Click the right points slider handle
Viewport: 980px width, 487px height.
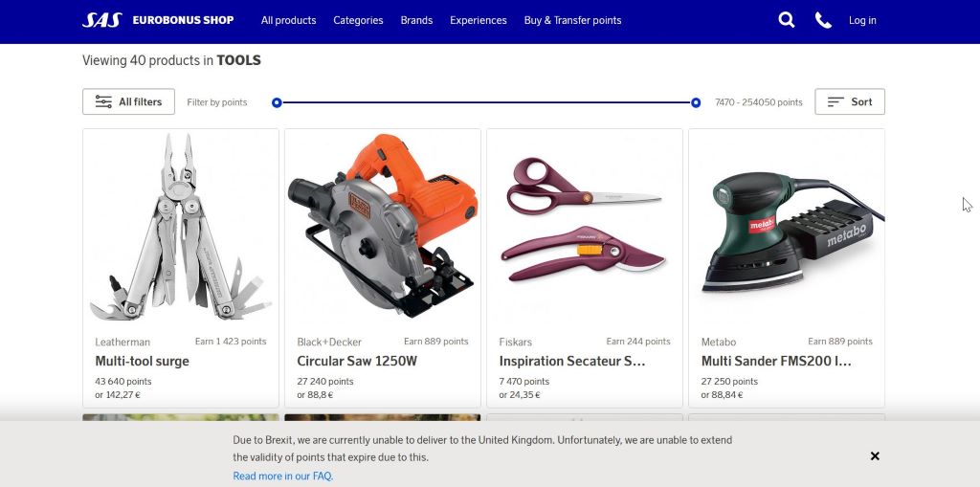click(x=696, y=102)
